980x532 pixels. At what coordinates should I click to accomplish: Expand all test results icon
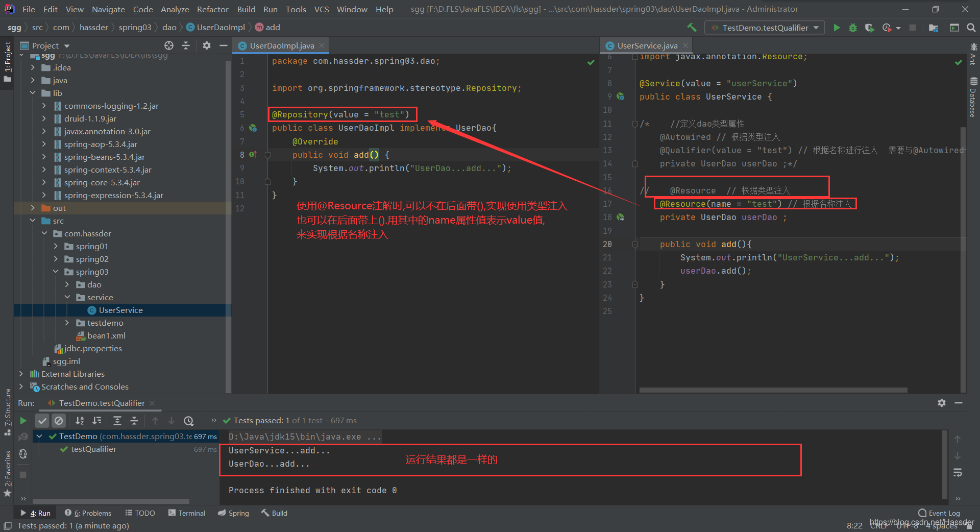(x=117, y=421)
